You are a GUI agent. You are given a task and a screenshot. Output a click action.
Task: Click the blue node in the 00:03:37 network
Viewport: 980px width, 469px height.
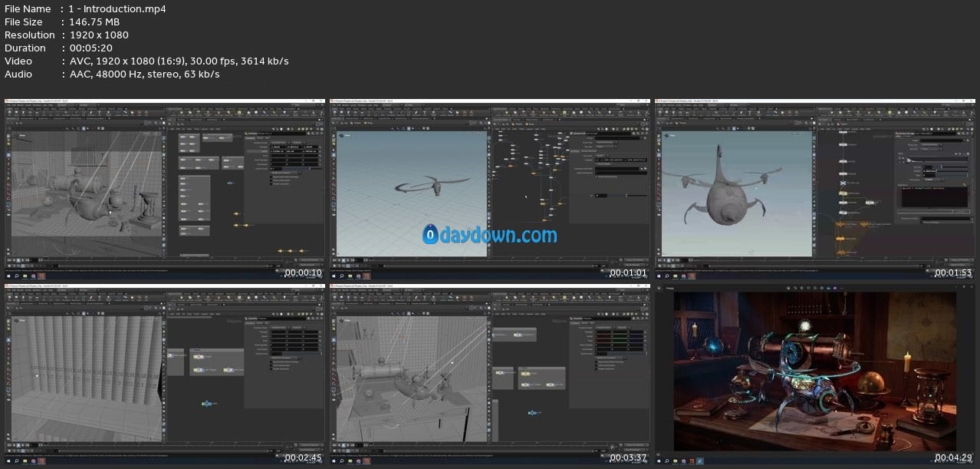coord(531,412)
